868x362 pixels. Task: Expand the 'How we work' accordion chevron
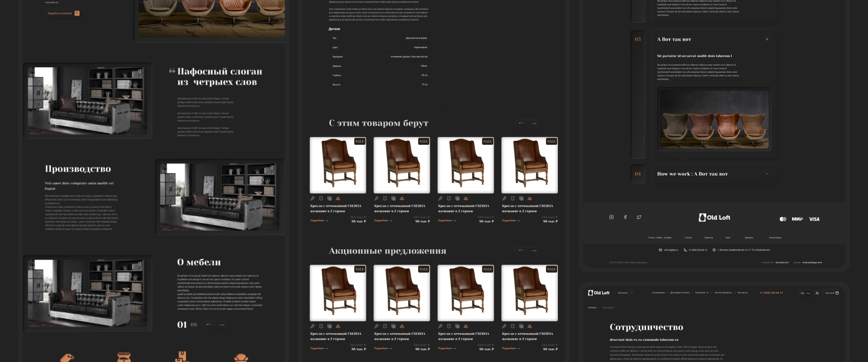point(767,174)
